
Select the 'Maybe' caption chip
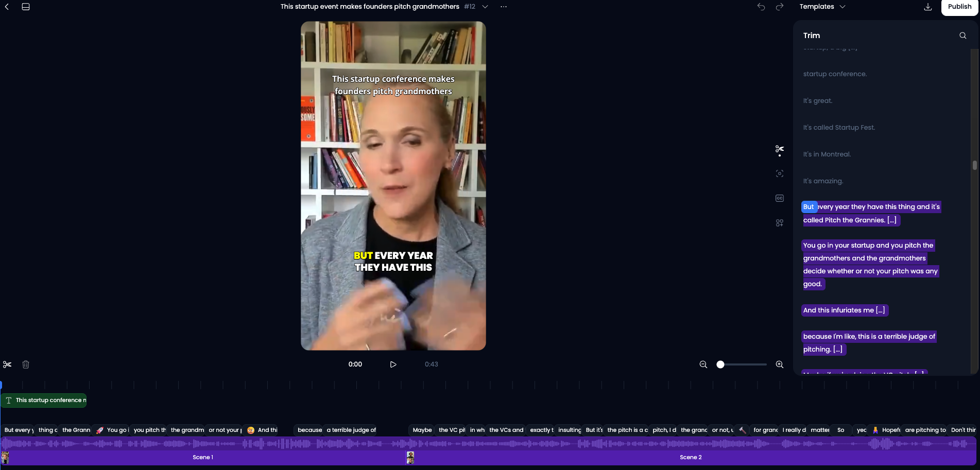(422, 430)
